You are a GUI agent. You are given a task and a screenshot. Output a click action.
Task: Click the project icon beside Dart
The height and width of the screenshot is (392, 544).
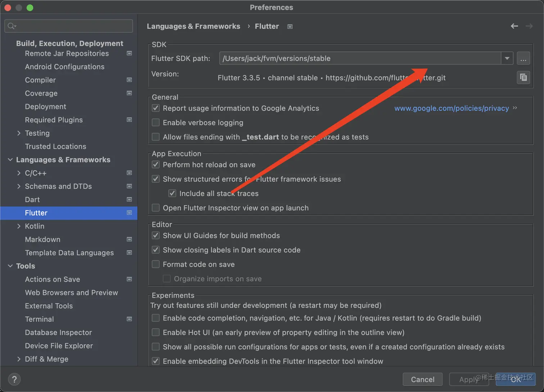pyautogui.click(x=130, y=200)
